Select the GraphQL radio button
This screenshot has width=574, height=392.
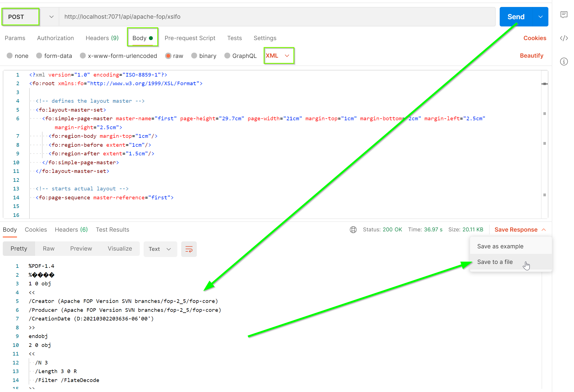(227, 56)
